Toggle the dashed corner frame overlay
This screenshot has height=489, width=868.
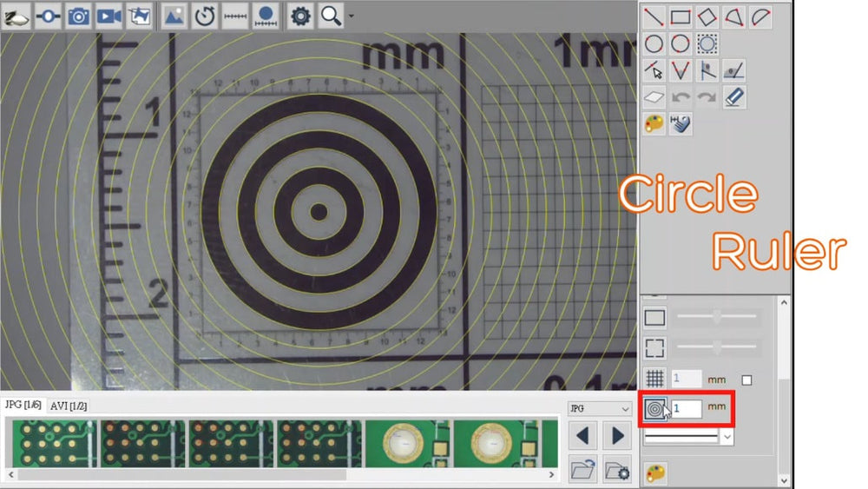point(654,347)
